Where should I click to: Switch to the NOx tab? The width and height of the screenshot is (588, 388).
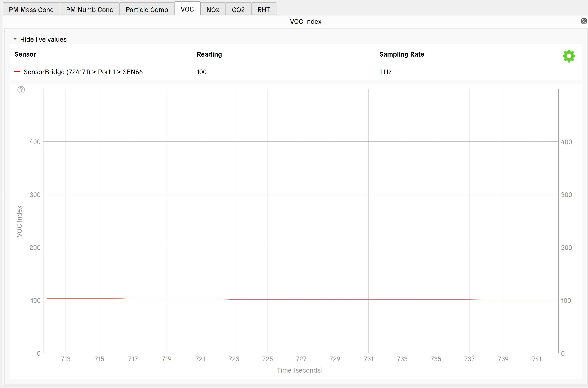click(x=213, y=10)
